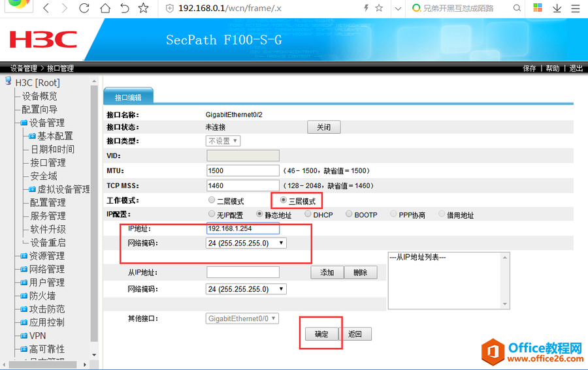Image resolution: width=588 pixels, height=370 pixels.
Task: Click 帮助 in the top bar
Action: click(553, 68)
